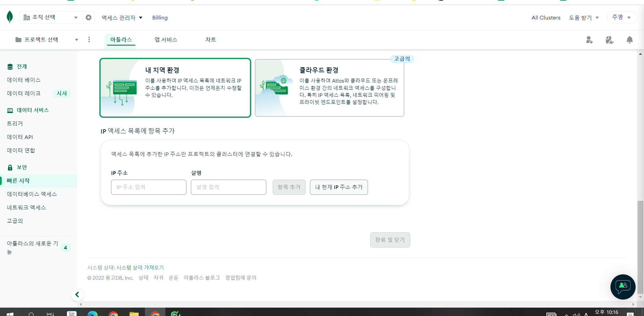This screenshot has height=316, width=644.
Task: Collapse the sidebar with chevron button
Action: (77, 295)
